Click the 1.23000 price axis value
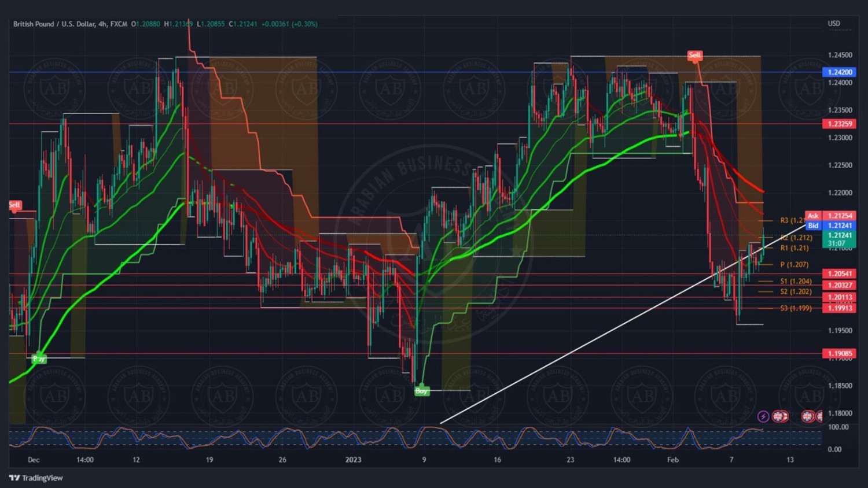Image resolution: width=868 pixels, height=488 pixels. 840,138
